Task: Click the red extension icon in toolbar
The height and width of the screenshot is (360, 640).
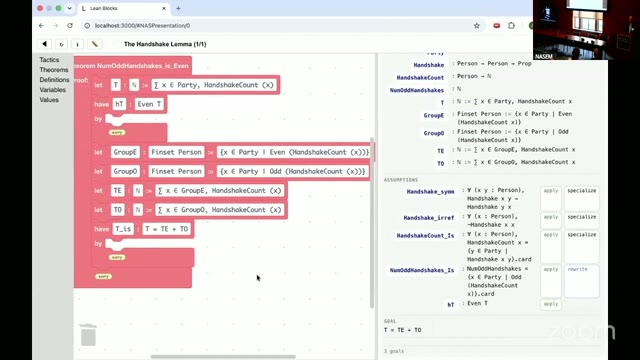Action: [497, 25]
